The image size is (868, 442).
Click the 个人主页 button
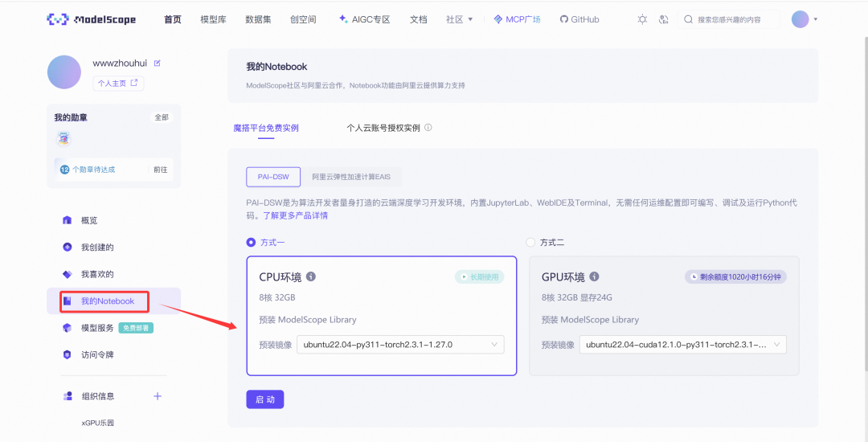point(118,83)
